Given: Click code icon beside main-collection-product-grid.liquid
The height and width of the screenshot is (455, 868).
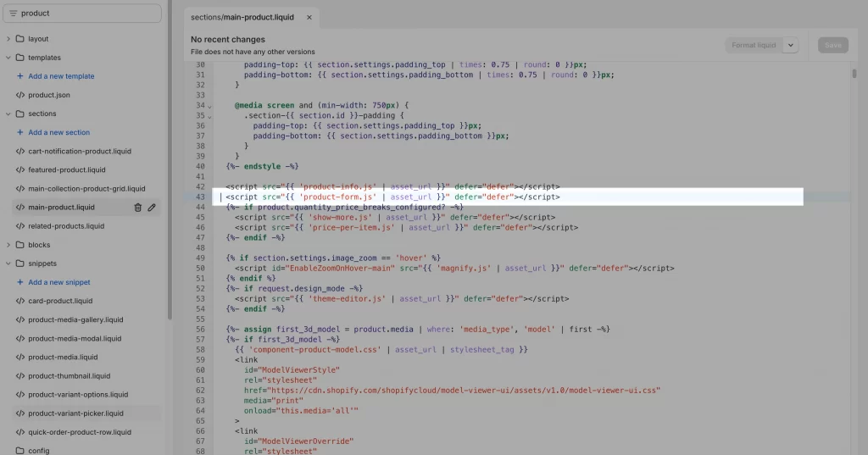Looking at the screenshot, I should 20,189.
